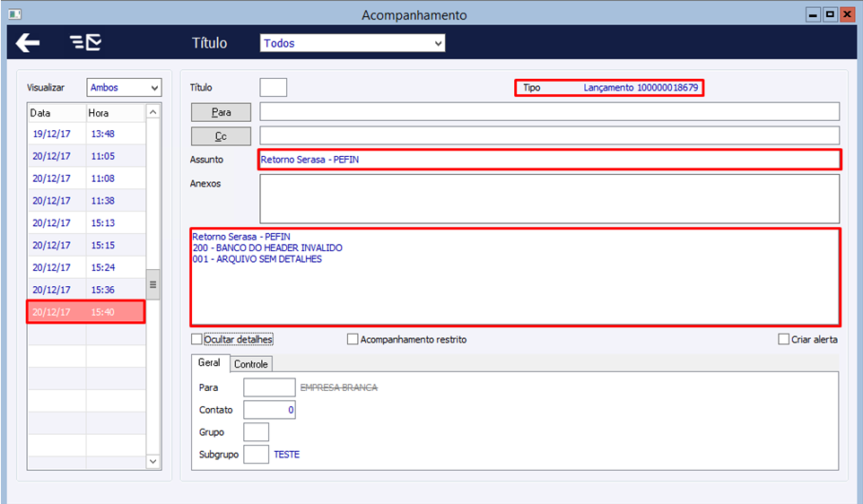The image size is (863, 504).
Task: Select the row 20/12/17 11:05
Action: tap(86, 156)
